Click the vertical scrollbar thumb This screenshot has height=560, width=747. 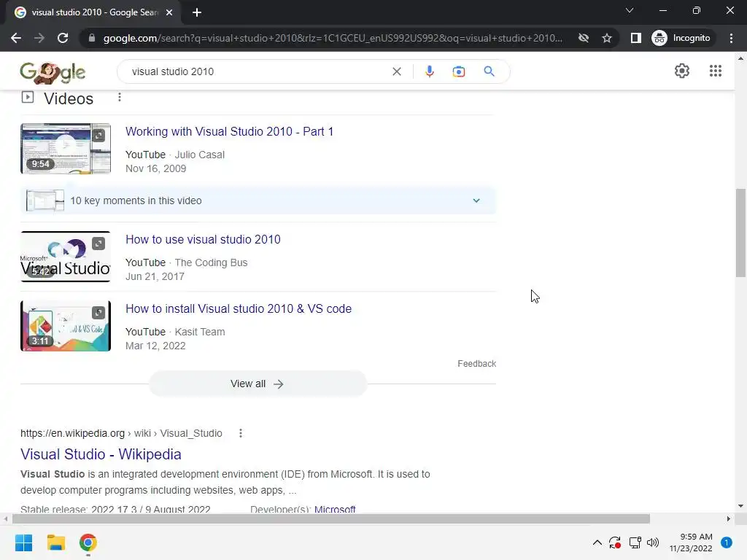(740, 233)
